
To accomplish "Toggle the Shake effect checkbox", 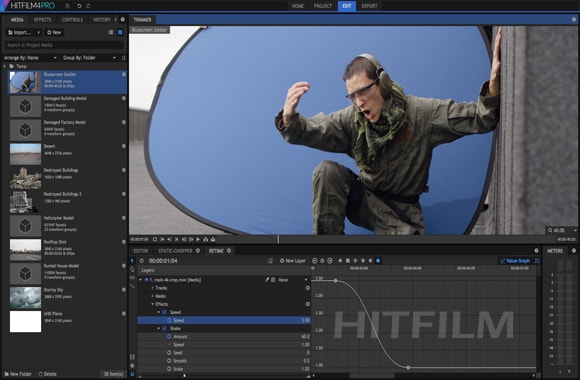I will pyautogui.click(x=165, y=329).
